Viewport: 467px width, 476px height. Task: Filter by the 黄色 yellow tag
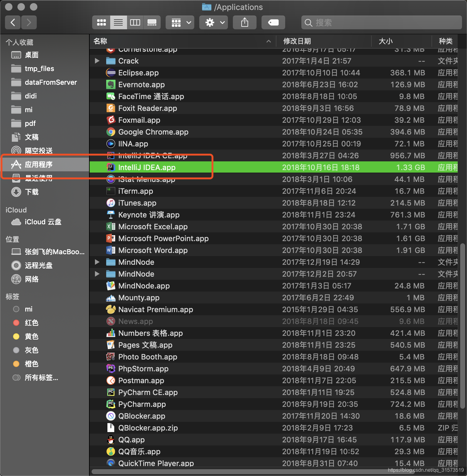(x=45, y=336)
